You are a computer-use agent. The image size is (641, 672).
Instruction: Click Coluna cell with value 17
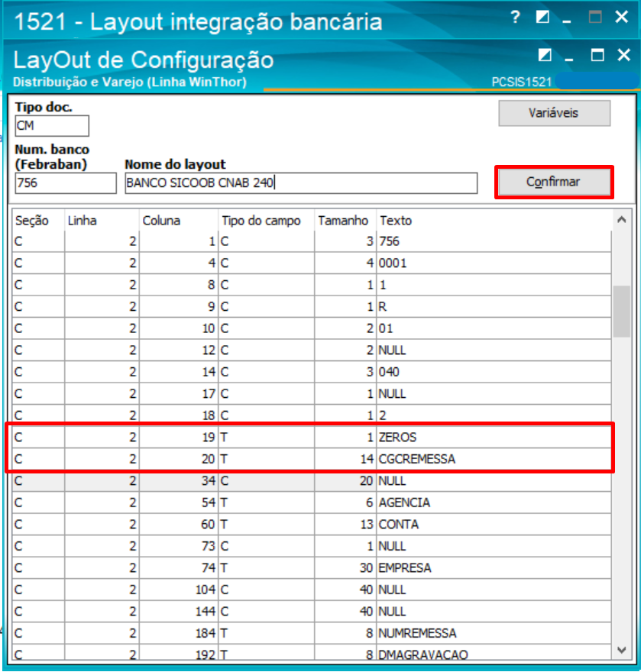click(x=178, y=394)
